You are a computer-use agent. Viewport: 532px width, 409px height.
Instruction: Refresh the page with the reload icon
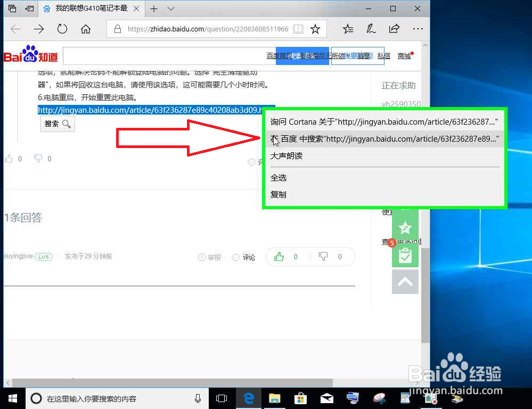[x=62, y=29]
